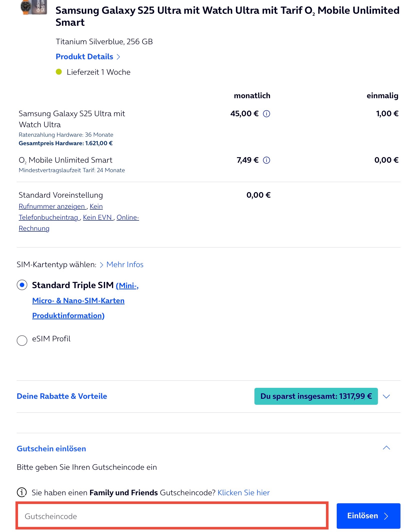Open Mehr Infos for SIM-Kartentyp
The image size is (417, 532).
coord(125,265)
